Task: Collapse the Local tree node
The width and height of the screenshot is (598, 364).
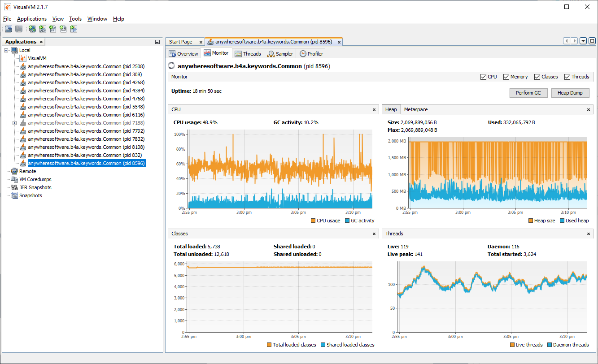Action: [6, 50]
